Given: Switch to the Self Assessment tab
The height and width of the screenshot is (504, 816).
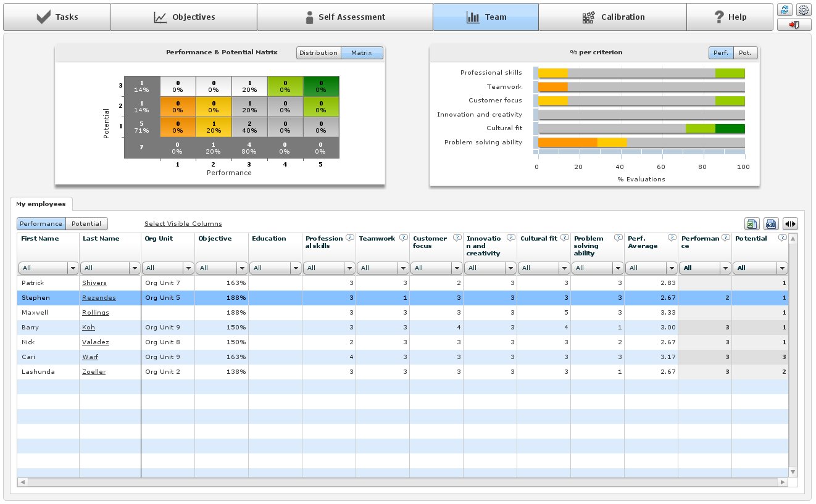Looking at the screenshot, I should coord(345,17).
